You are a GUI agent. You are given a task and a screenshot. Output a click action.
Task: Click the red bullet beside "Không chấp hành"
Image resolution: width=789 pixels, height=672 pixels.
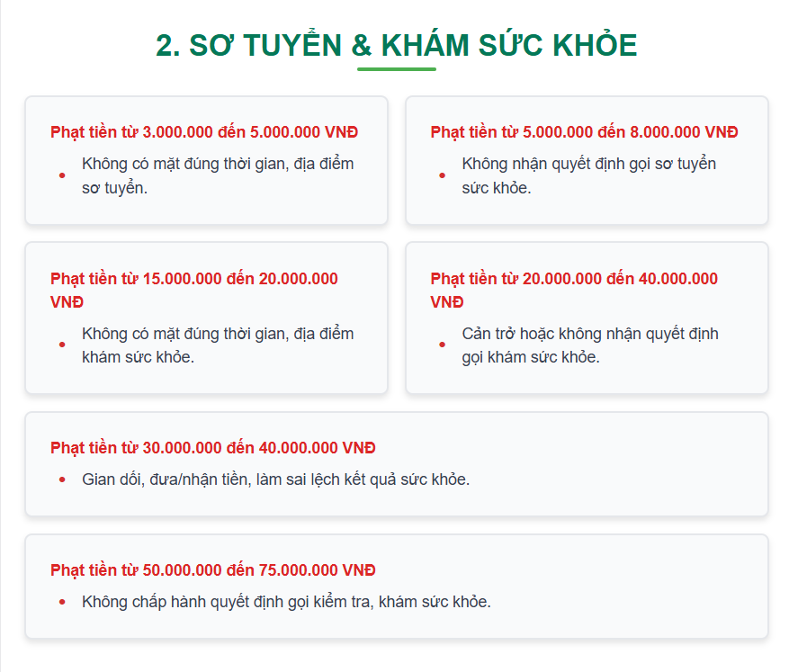[62, 602]
